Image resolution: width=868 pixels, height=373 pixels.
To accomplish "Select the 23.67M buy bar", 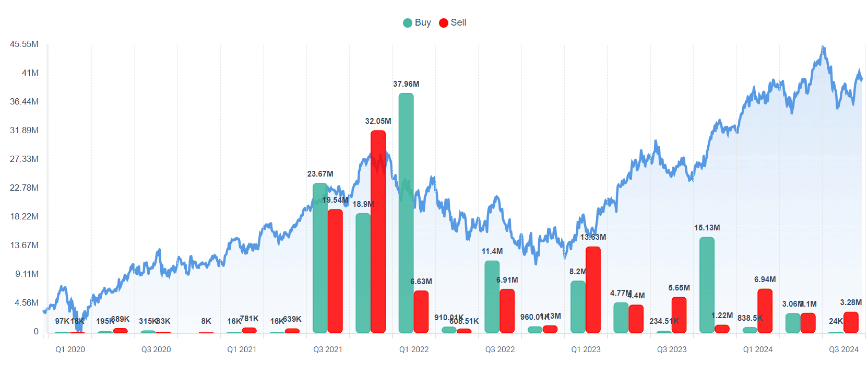I will click(320, 258).
